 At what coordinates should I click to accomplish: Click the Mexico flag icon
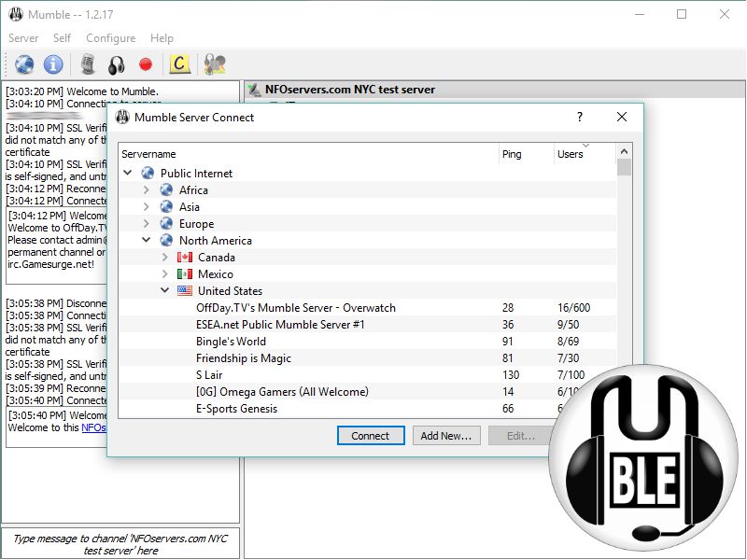tap(185, 274)
